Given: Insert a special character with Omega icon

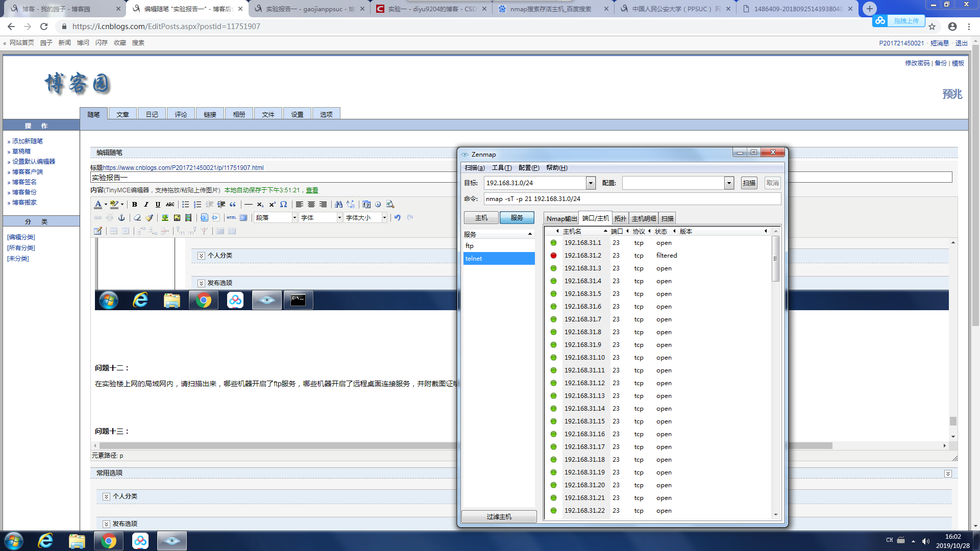Looking at the screenshot, I should pyautogui.click(x=283, y=204).
